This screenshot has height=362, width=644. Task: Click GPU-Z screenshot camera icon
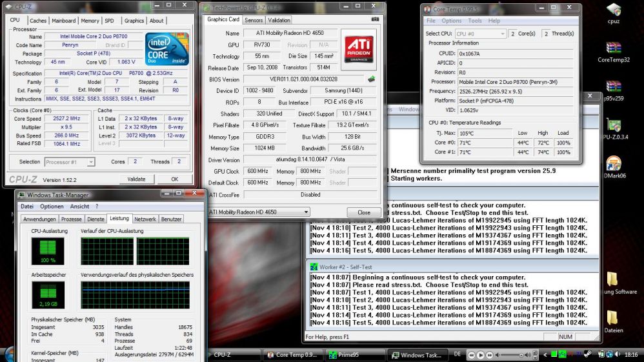pos(375,19)
